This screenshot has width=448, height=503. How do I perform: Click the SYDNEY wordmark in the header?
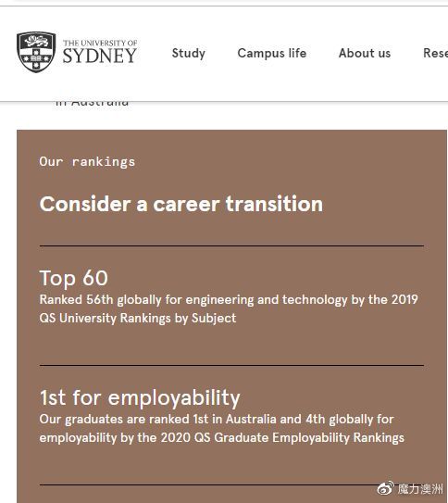coord(100,56)
